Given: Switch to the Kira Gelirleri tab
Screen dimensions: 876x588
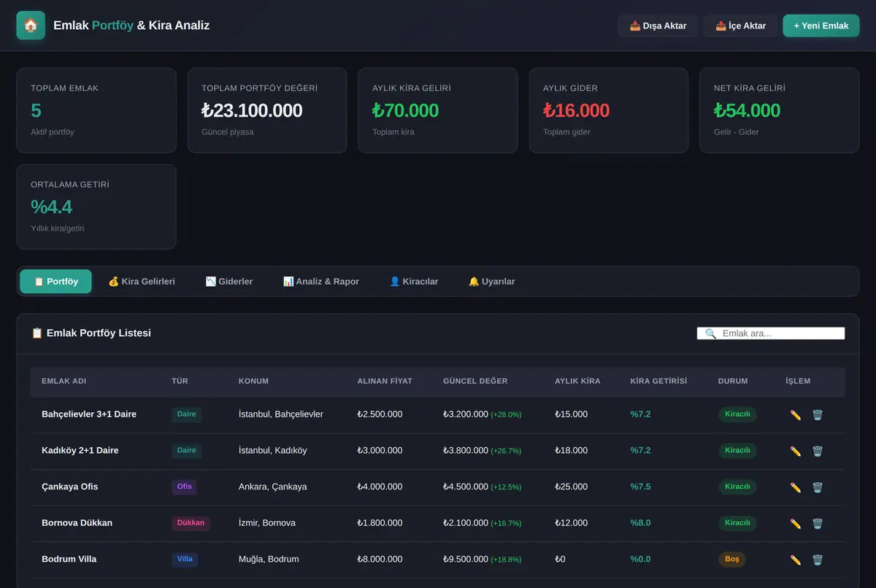Looking at the screenshot, I should coord(142,282).
